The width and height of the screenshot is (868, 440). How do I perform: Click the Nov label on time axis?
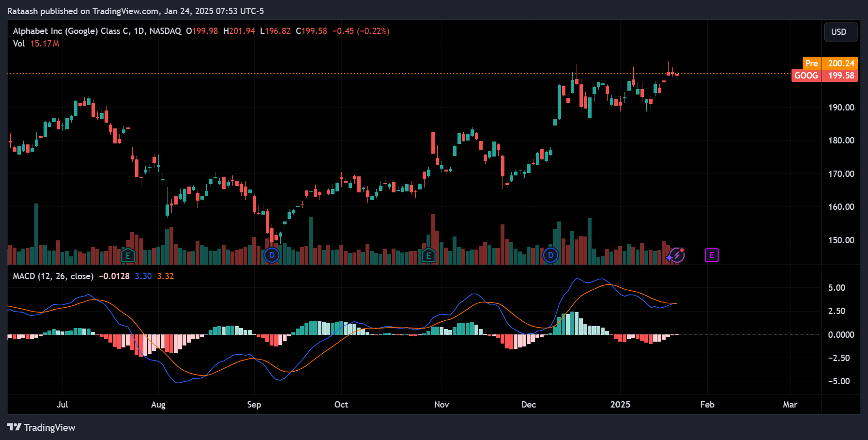(442, 405)
